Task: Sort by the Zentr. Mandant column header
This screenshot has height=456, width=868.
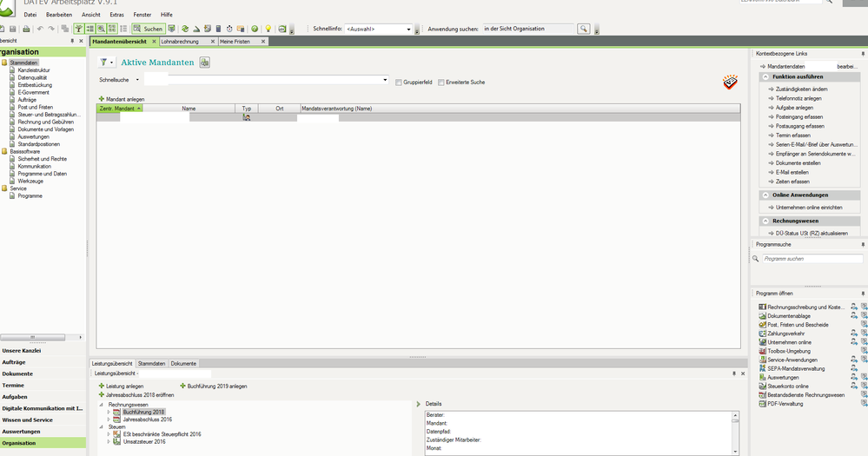Action: 120,109
